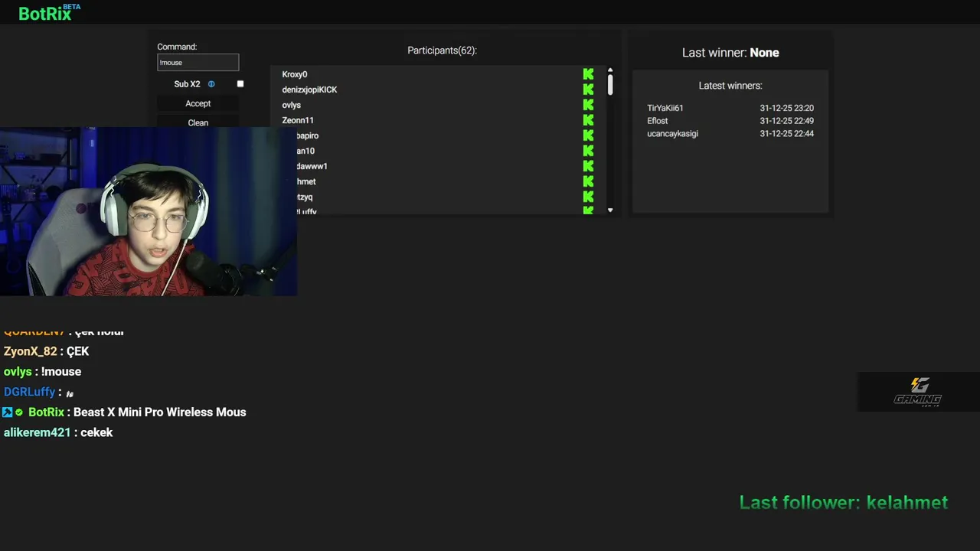The width and height of the screenshot is (980, 551).
Task: Select latest winner Eflost
Action: coord(658,121)
